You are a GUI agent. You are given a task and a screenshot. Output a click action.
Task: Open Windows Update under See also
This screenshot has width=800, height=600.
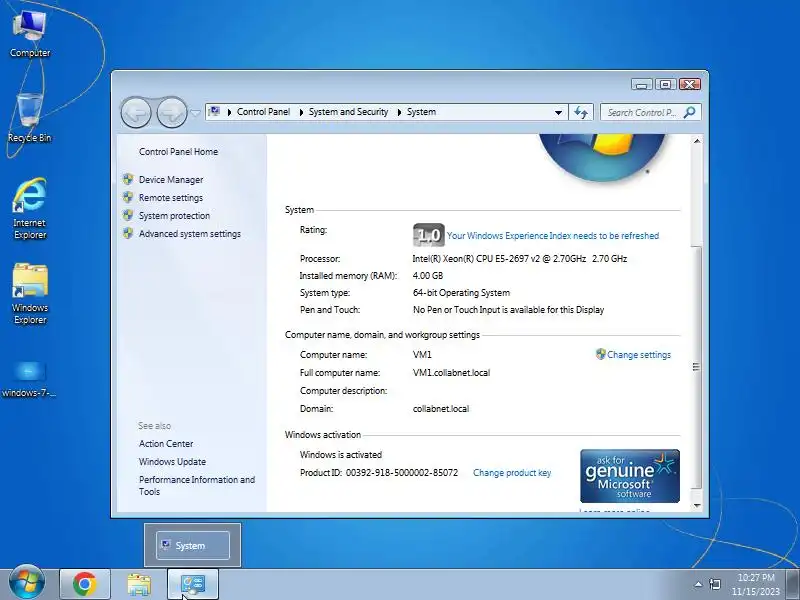[x=172, y=461]
